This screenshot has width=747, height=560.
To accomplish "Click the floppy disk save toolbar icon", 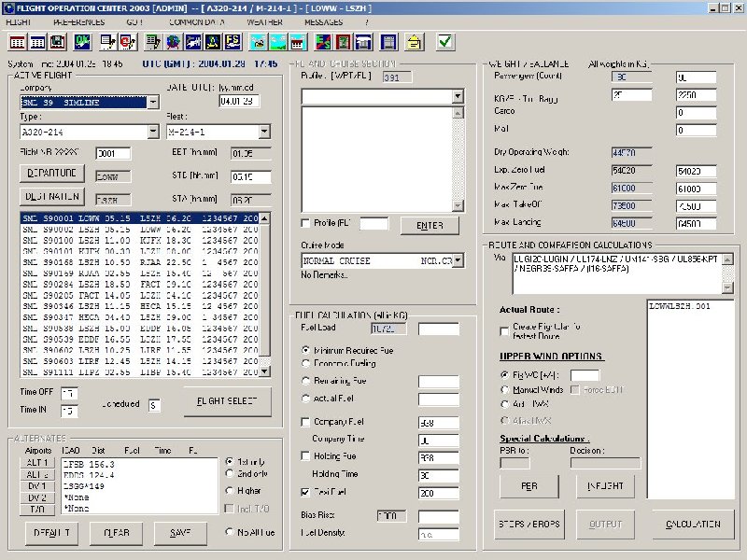I will (58, 42).
